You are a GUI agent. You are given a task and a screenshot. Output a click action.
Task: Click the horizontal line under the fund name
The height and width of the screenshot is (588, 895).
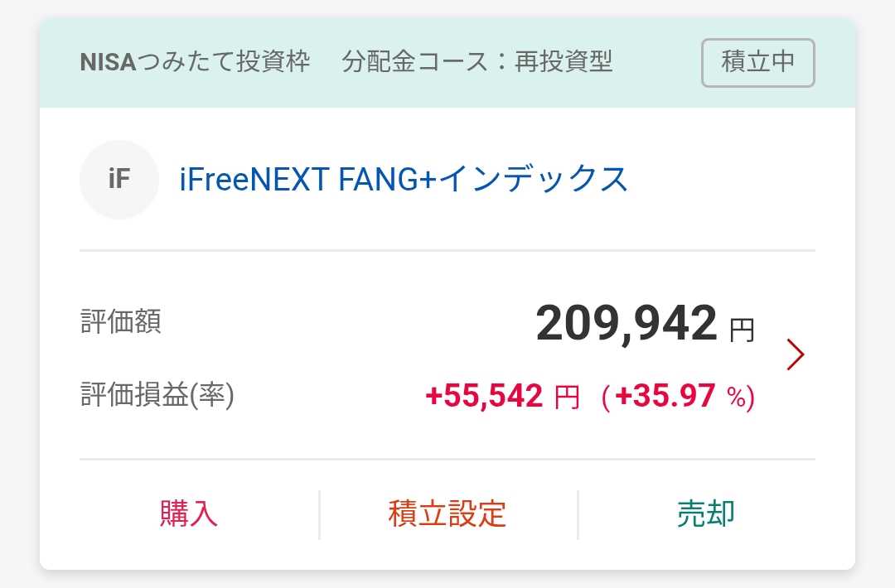(x=447, y=249)
